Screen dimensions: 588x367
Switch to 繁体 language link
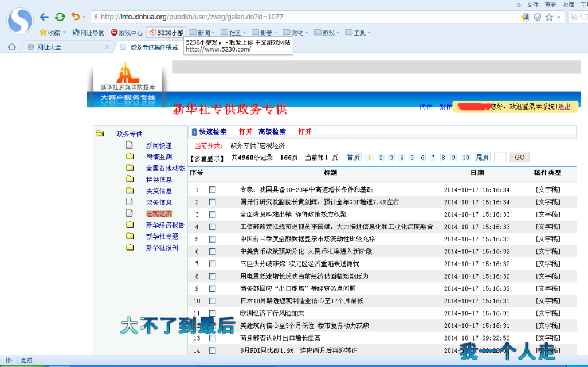(x=445, y=107)
